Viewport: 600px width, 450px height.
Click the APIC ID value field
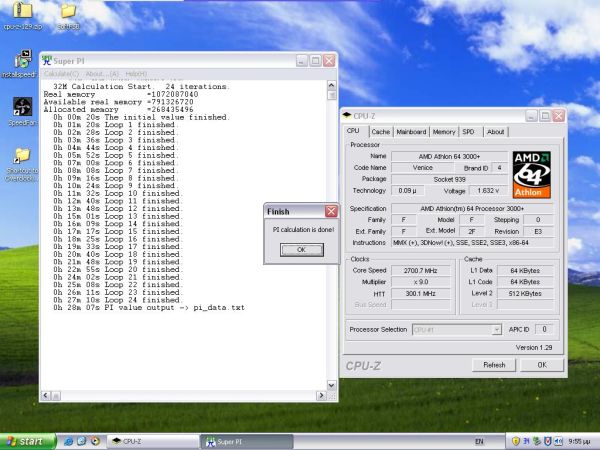pos(544,329)
